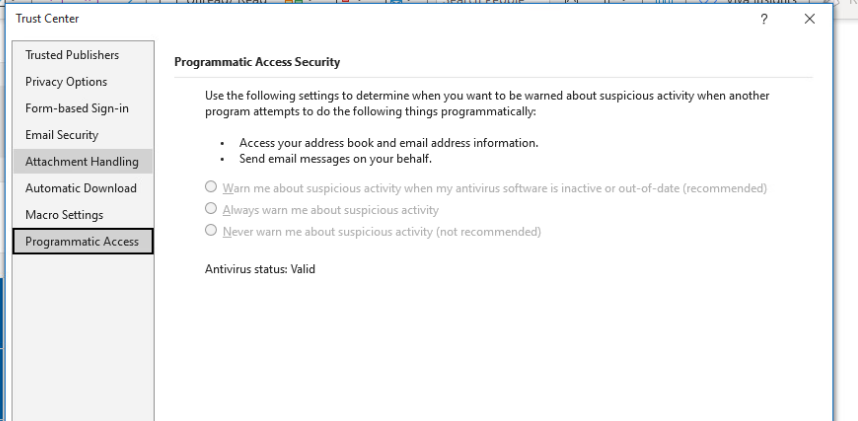Open the Trusted Publishers section
This screenshot has width=858, height=421.
pos(72,54)
